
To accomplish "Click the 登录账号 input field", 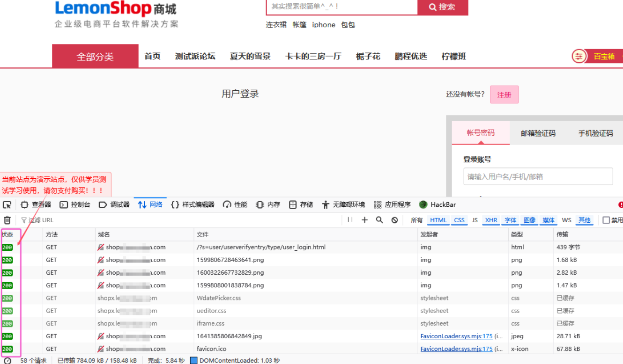I will [538, 176].
